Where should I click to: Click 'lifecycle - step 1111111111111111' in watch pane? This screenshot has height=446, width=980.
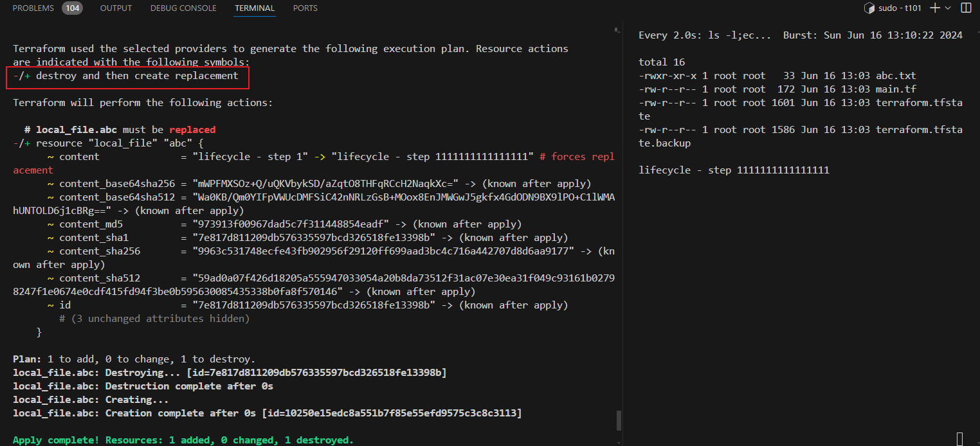click(734, 170)
